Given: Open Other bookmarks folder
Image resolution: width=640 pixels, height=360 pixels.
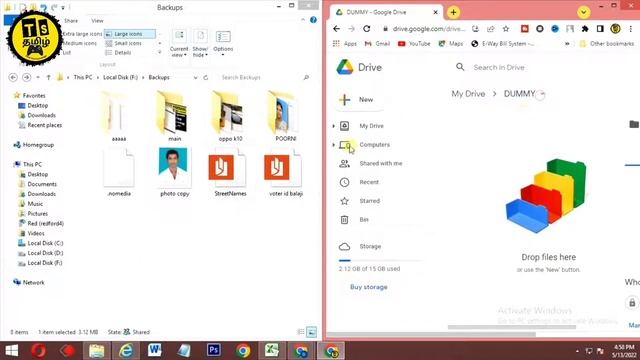Looking at the screenshot, I should coord(607,44).
